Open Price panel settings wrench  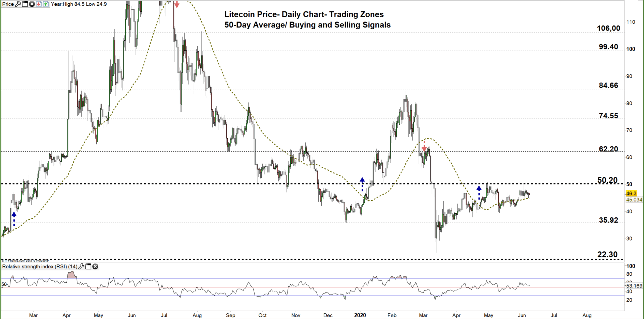18,4
